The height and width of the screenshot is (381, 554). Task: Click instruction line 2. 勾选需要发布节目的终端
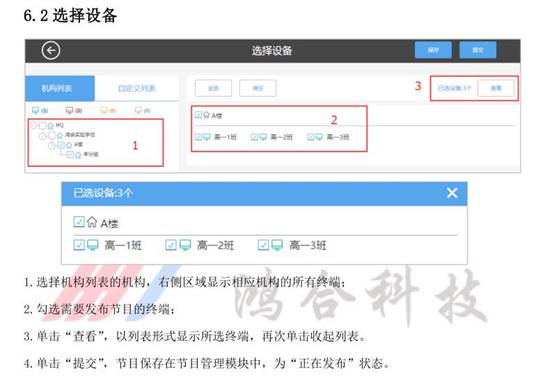point(99,309)
